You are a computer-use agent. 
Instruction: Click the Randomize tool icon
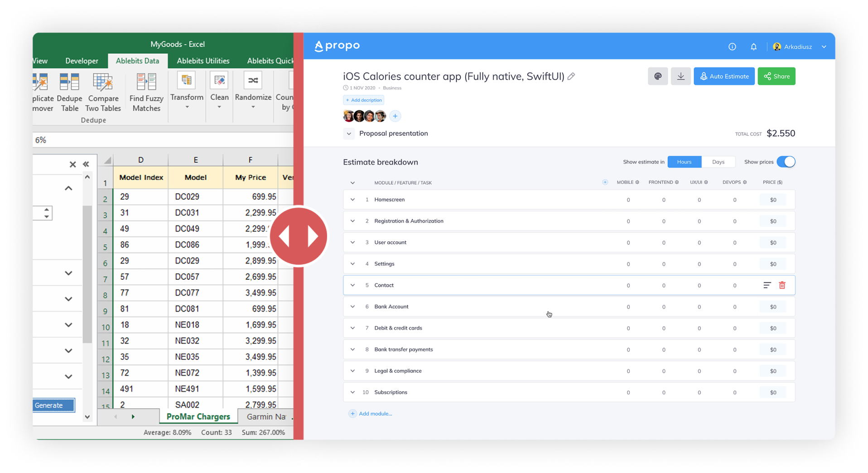(253, 81)
